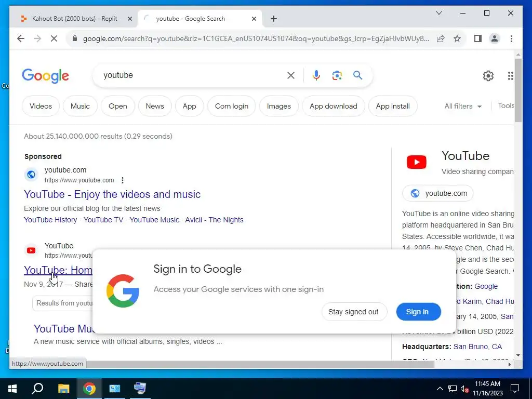Image resolution: width=532 pixels, height=399 pixels.
Task: Start voice search with the microphone
Action: (x=316, y=75)
